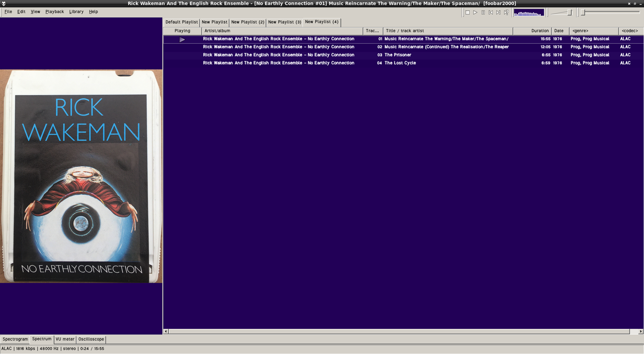Click ALAC codec cell of The Prisoner
644x354 pixels.
[x=625, y=55]
